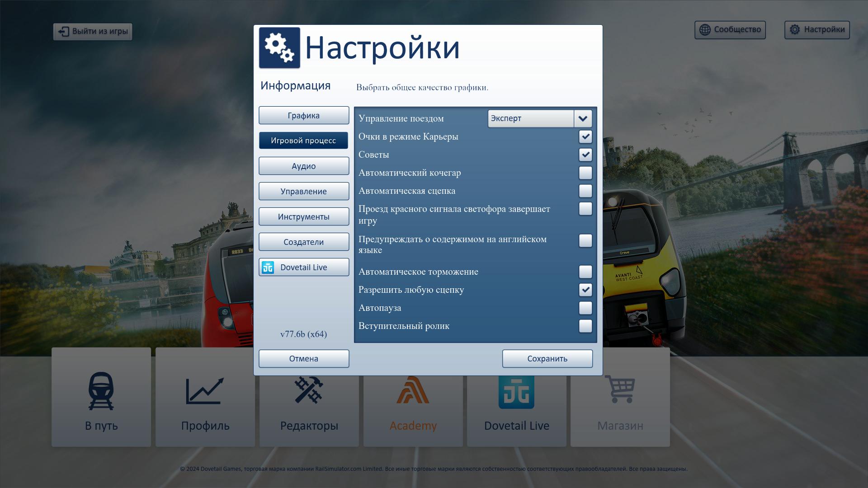Image resolution: width=868 pixels, height=488 pixels.
Task: Toggle Проезд красного сигнала светофора checkbox
Action: 585,209
